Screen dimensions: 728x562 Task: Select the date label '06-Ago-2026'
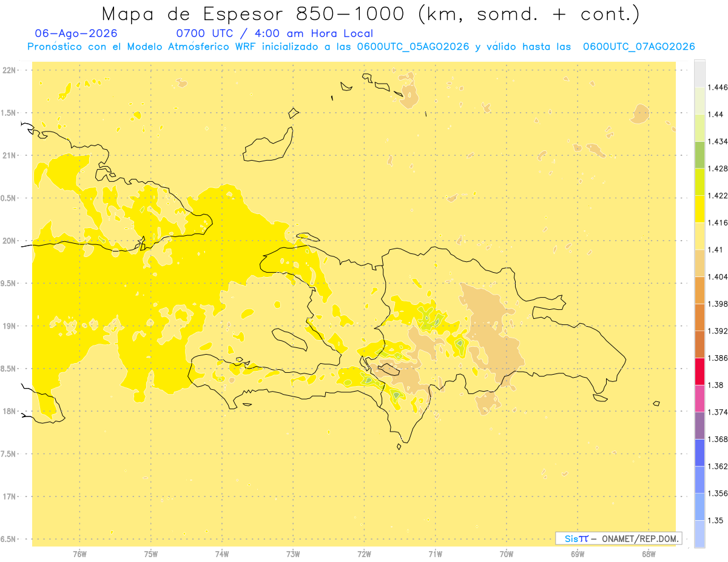(x=76, y=34)
